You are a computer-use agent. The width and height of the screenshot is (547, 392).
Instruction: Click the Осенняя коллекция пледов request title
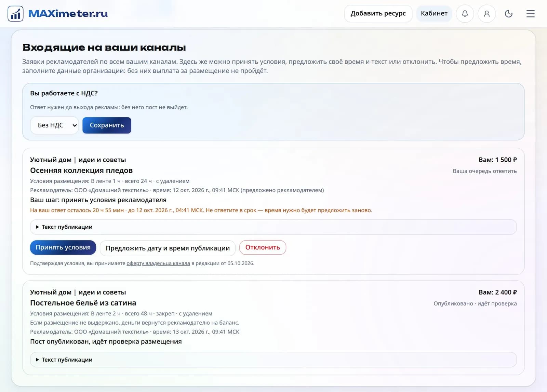81,170
